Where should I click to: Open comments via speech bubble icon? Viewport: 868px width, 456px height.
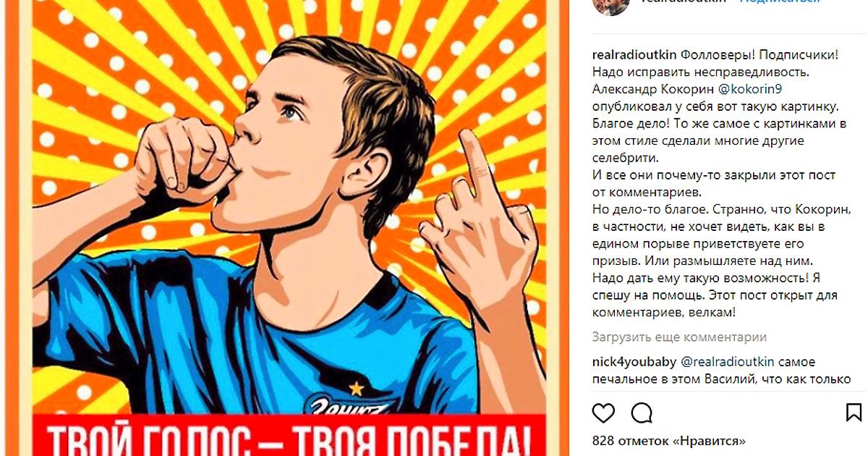(x=642, y=413)
